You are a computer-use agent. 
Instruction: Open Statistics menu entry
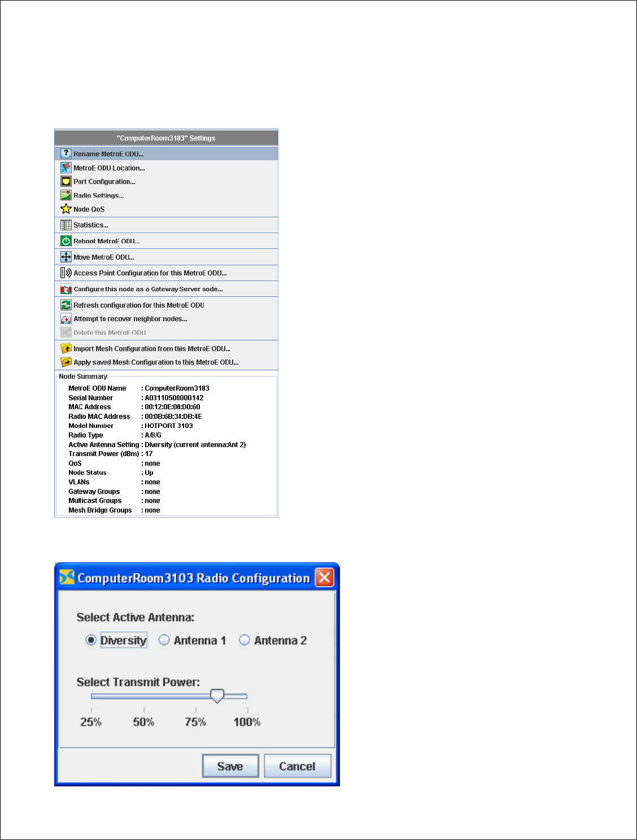(x=166, y=225)
